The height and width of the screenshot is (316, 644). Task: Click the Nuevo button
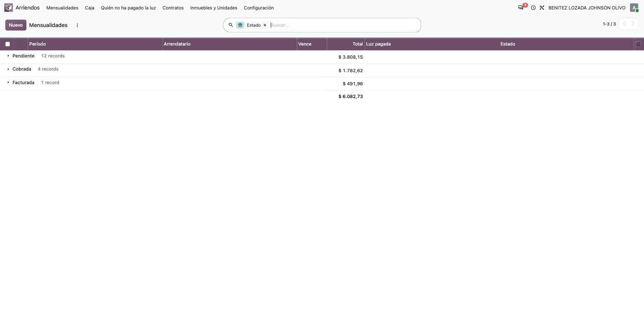[x=16, y=25]
